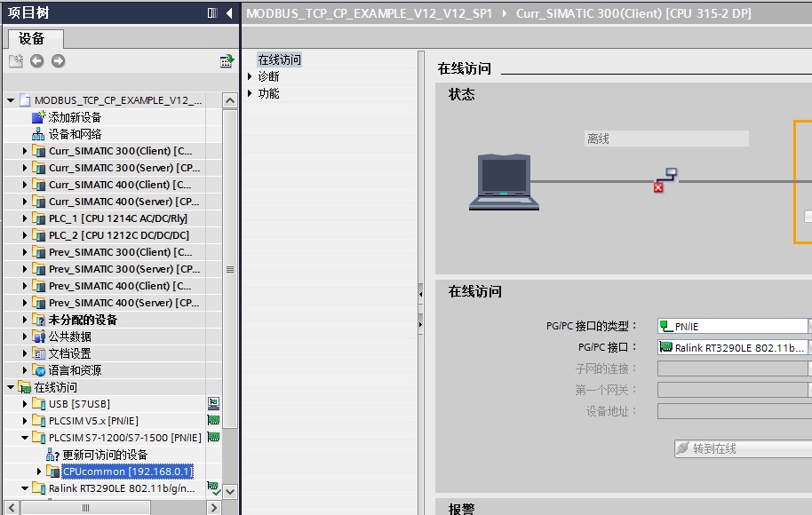This screenshot has width=812, height=515.
Task: Expand 文档设置 documentation settings node
Action: point(24,353)
